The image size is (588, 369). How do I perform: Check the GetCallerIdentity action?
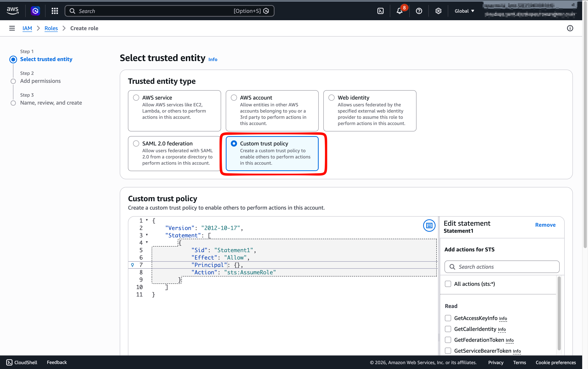448,329
